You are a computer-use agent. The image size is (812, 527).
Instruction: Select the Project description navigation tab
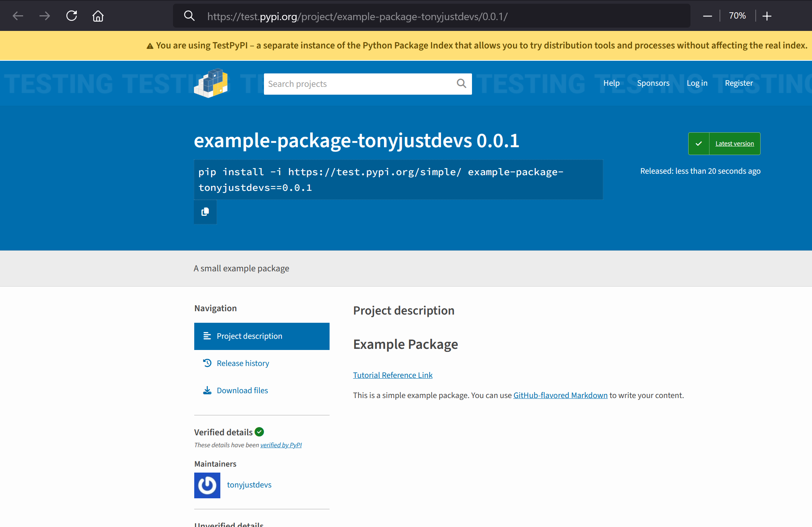(262, 336)
